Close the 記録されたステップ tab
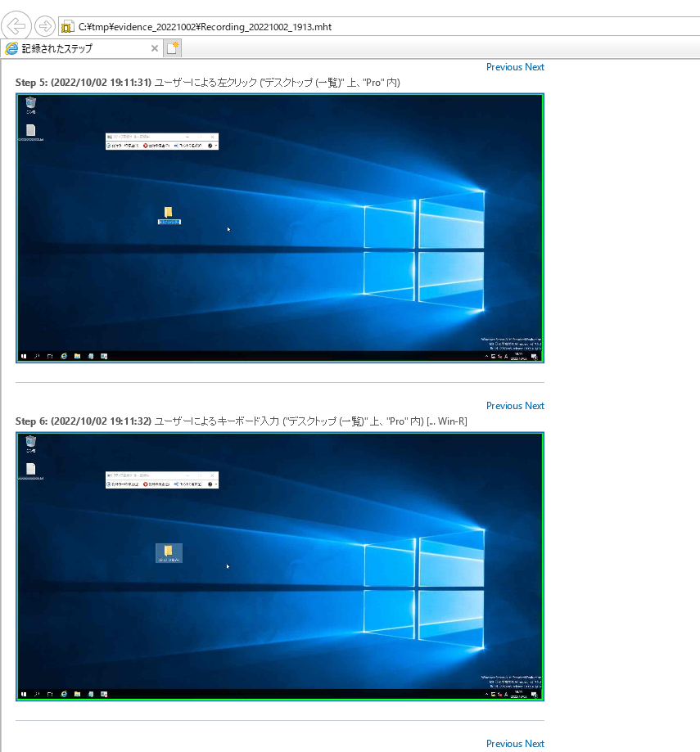Viewport: 700px width, 752px height. coord(155,48)
